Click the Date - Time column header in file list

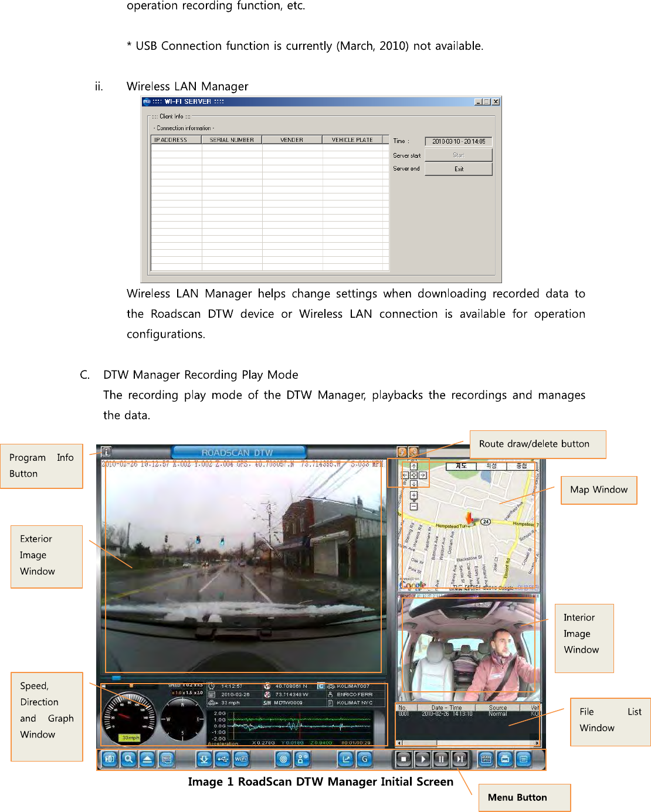pos(446,708)
